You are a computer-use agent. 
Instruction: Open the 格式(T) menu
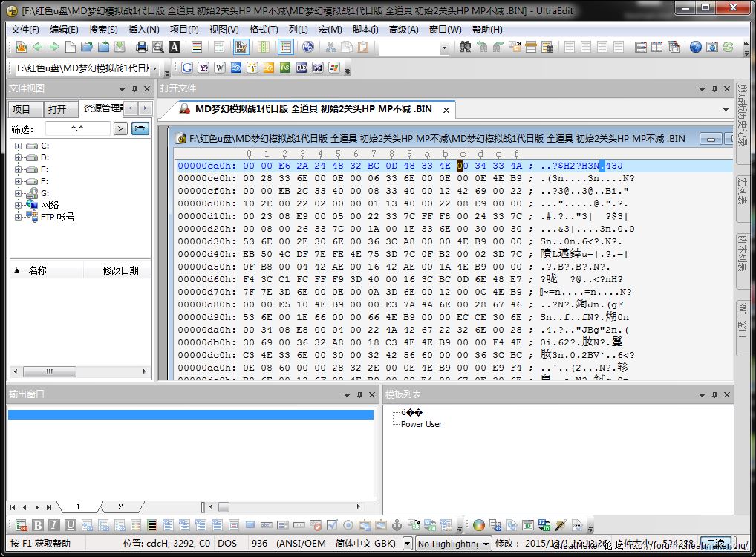(264, 30)
